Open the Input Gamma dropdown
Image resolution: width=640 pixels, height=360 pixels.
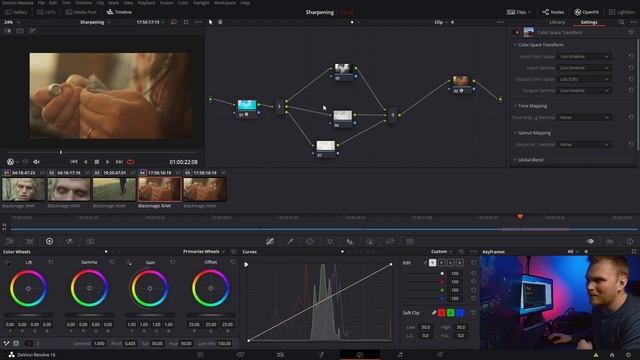coord(584,68)
